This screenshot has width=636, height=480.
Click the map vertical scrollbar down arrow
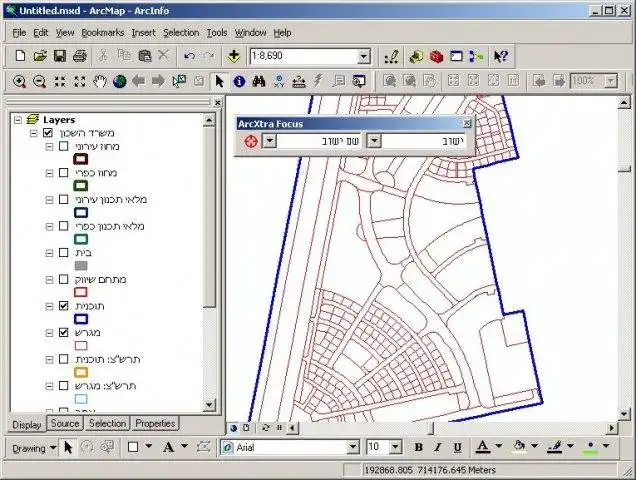tap(624, 414)
